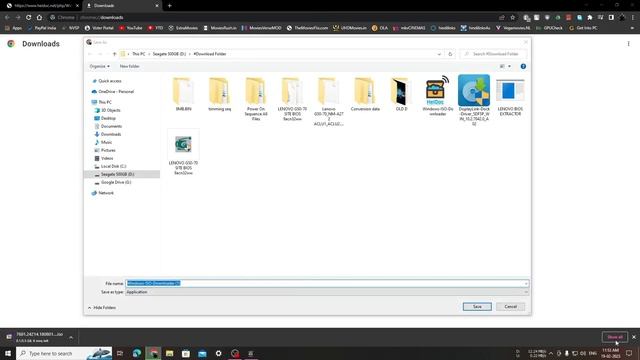Open a new Chrome tab
This screenshot has width=640, height=360.
[169, 6]
